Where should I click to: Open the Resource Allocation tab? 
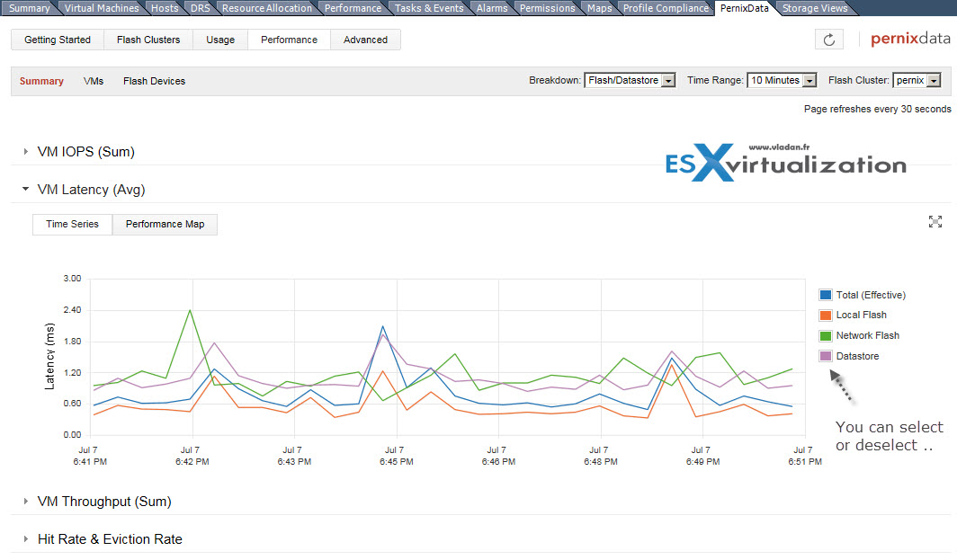point(267,8)
